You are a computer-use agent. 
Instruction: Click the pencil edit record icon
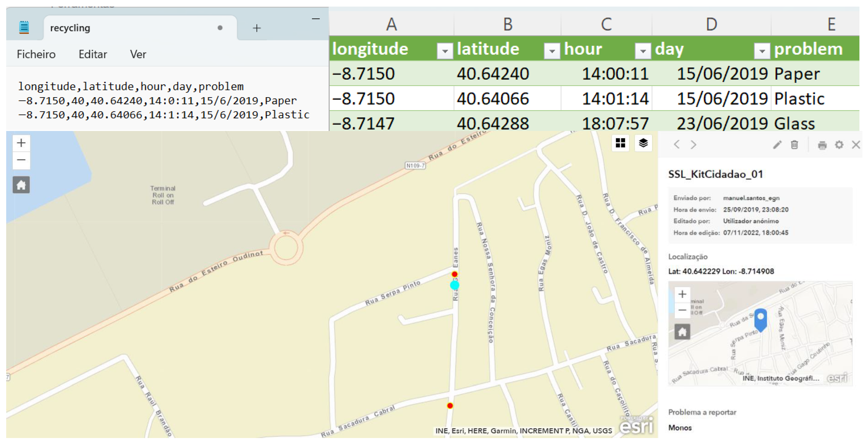coord(777,145)
